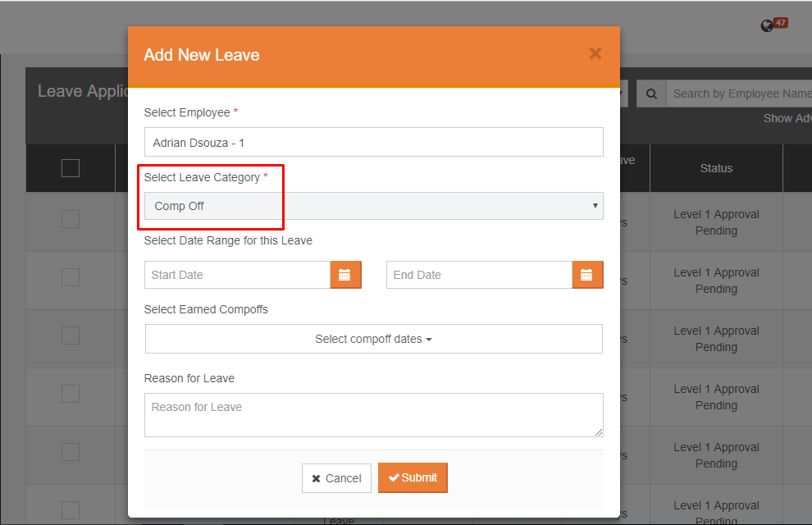Click the globe notifications icon
This screenshot has width=812, height=525.
click(767, 26)
